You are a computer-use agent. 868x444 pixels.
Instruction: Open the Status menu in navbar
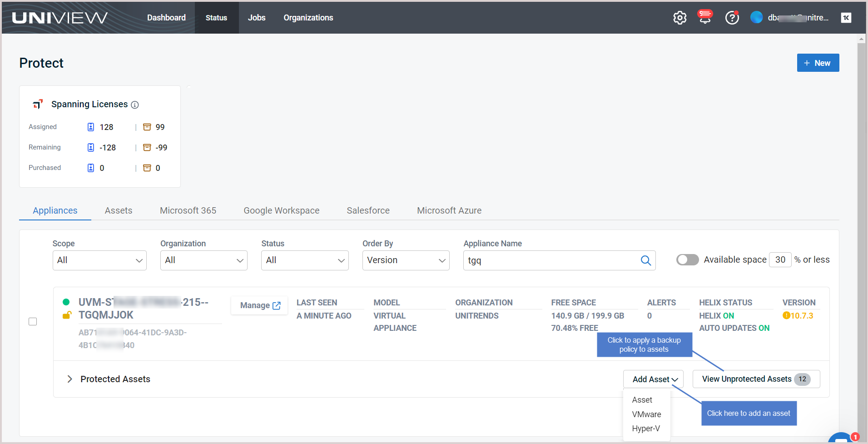tap(216, 18)
